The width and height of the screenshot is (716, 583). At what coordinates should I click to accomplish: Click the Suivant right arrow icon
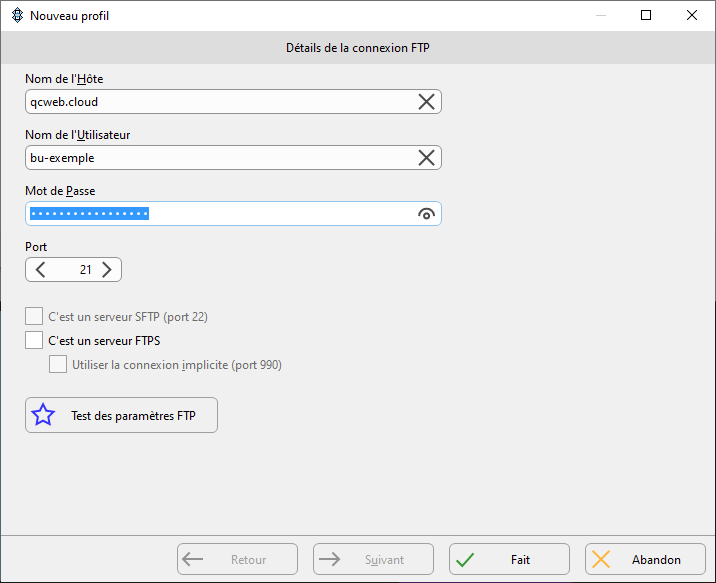click(329, 559)
